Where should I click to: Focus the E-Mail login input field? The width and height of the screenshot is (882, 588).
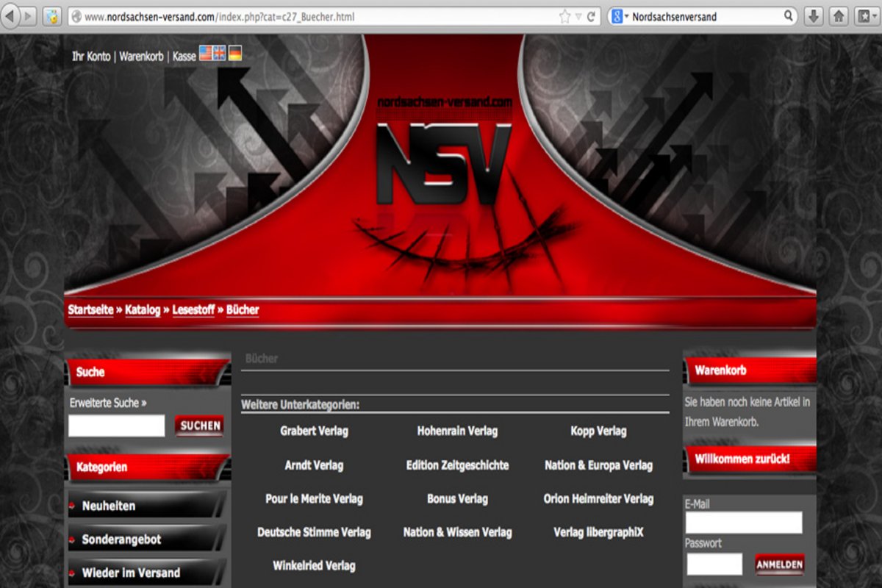[x=743, y=523]
